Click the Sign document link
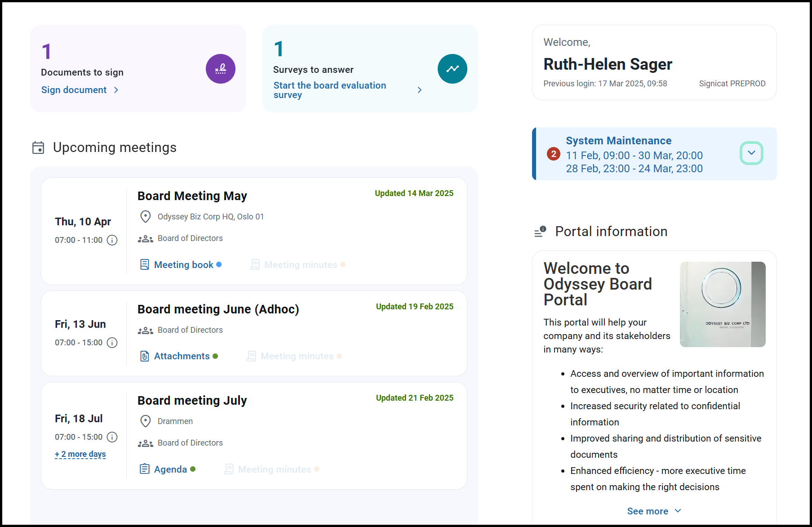Viewport: 812px width, 527px height. [x=74, y=89]
